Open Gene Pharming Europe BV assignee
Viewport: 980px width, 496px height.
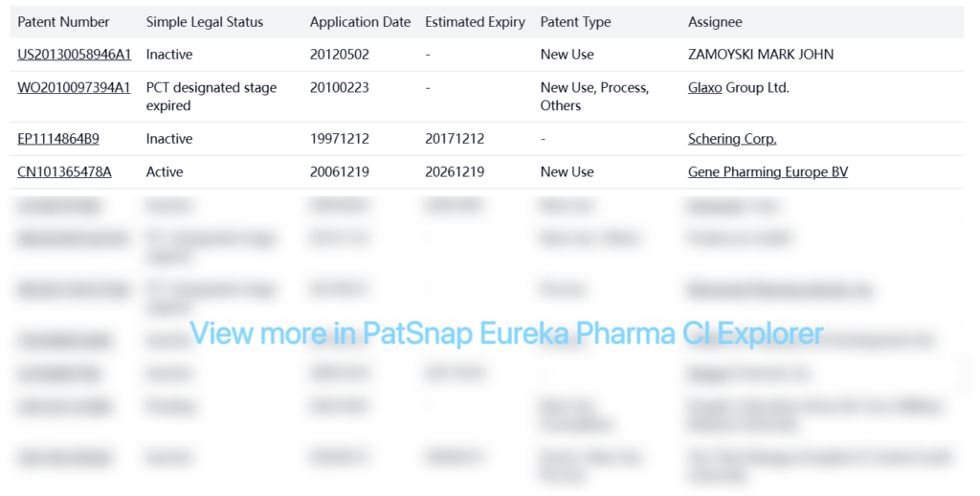768,172
